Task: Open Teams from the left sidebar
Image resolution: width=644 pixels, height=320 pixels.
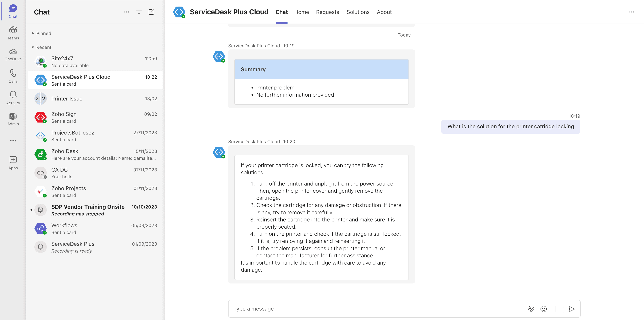Action: pos(13,32)
